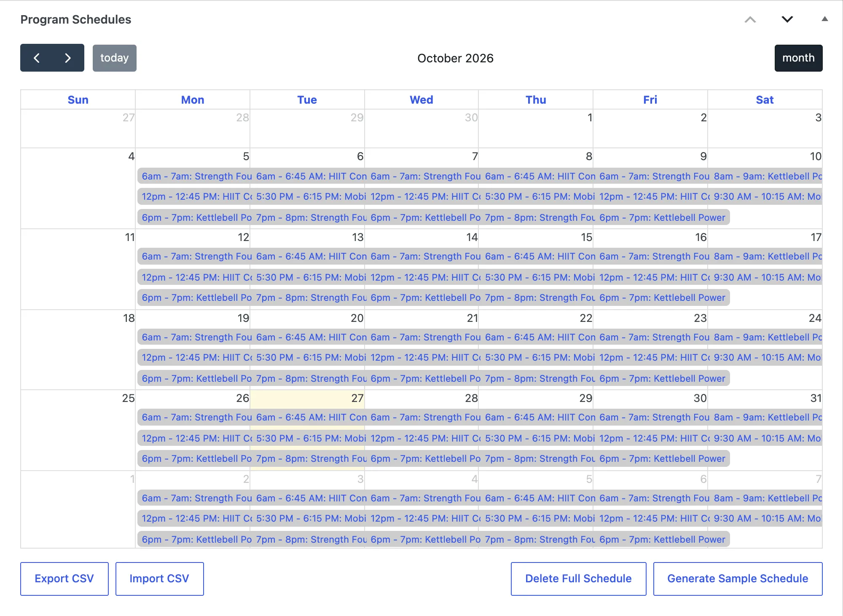Go to the previous month
The height and width of the screenshot is (616, 843).
click(x=37, y=58)
